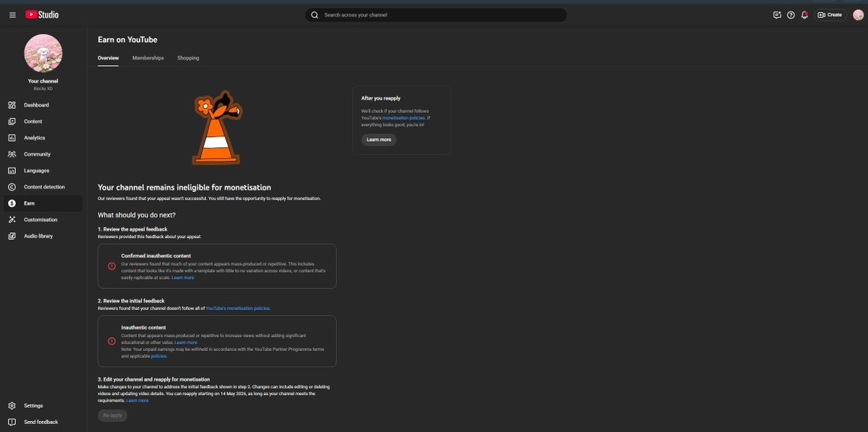This screenshot has height=432, width=868.
Task: Open Customisation from the sidebar
Action: coord(43,219)
